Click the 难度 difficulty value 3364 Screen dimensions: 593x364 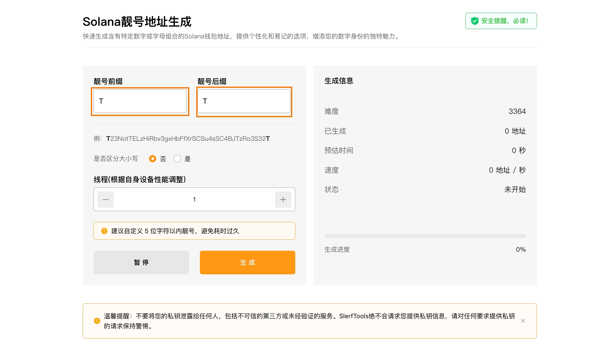pos(517,111)
